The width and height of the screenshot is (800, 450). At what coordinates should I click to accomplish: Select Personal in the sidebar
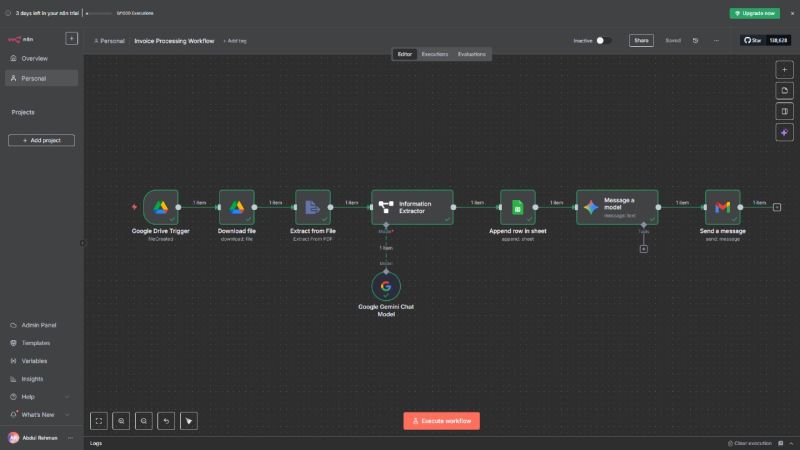click(x=42, y=79)
